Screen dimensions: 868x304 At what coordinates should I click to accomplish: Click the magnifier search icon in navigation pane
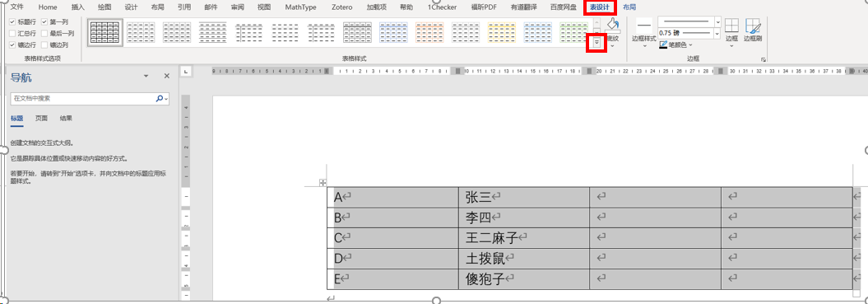[160, 98]
